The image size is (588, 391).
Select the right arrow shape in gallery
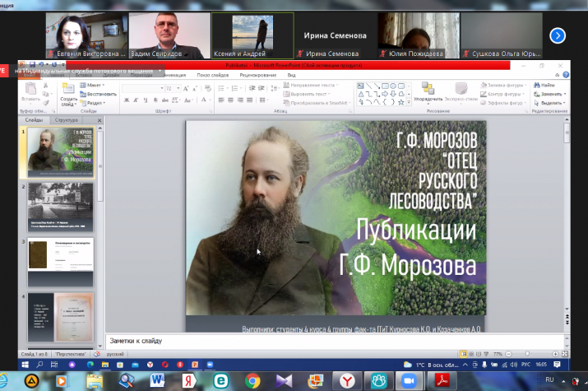coord(385,94)
